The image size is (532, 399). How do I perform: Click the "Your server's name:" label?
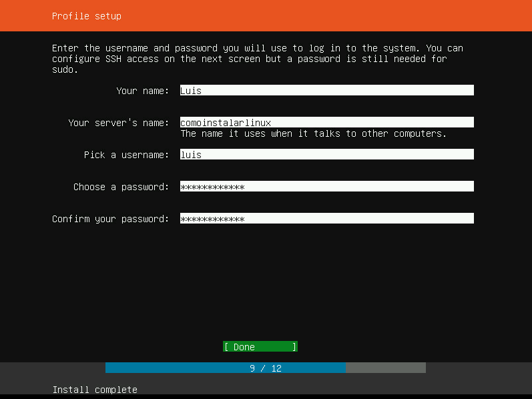[x=118, y=123]
